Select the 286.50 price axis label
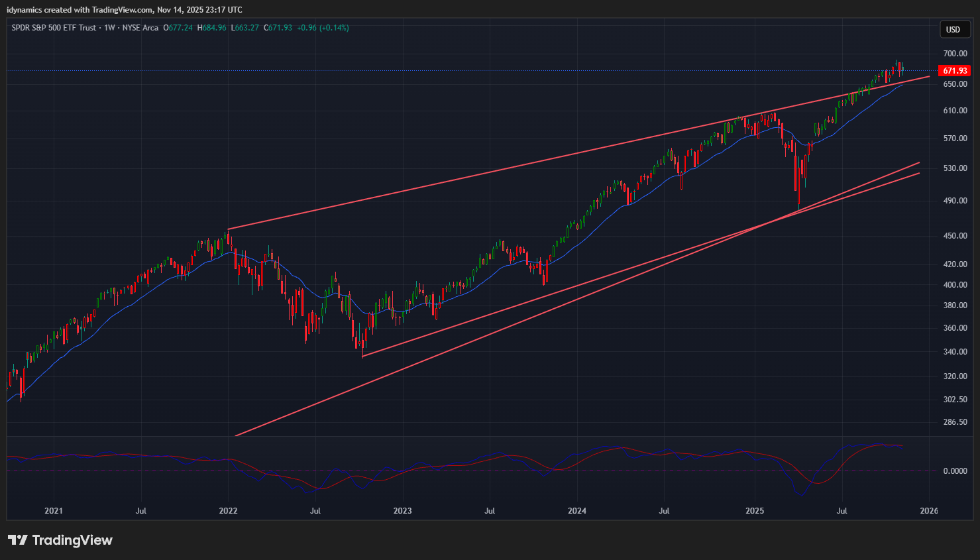980x560 pixels. click(955, 422)
